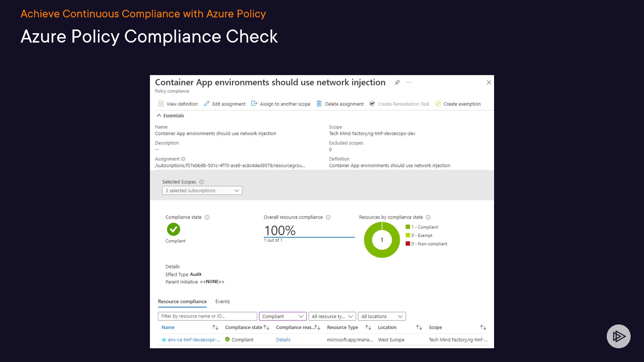Click the pin icon beside policy title

pyautogui.click(x=397, y=82)
